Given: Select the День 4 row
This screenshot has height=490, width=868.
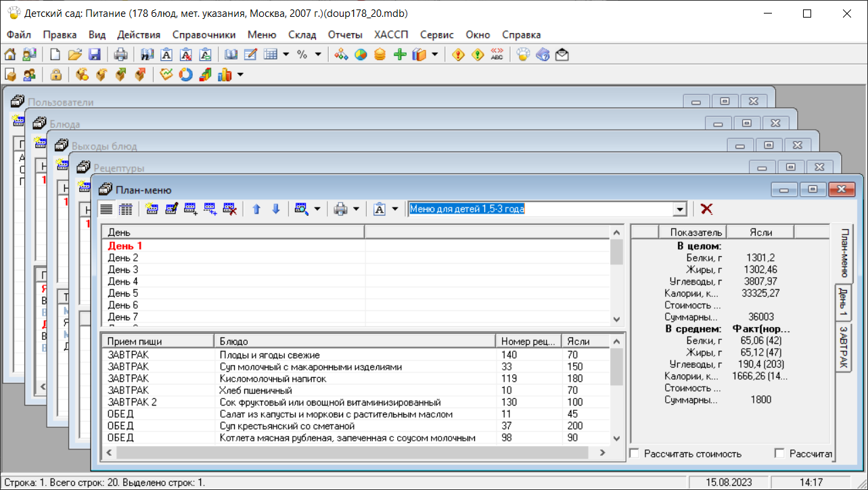Looking at the screenshot, I should [357, 281].
